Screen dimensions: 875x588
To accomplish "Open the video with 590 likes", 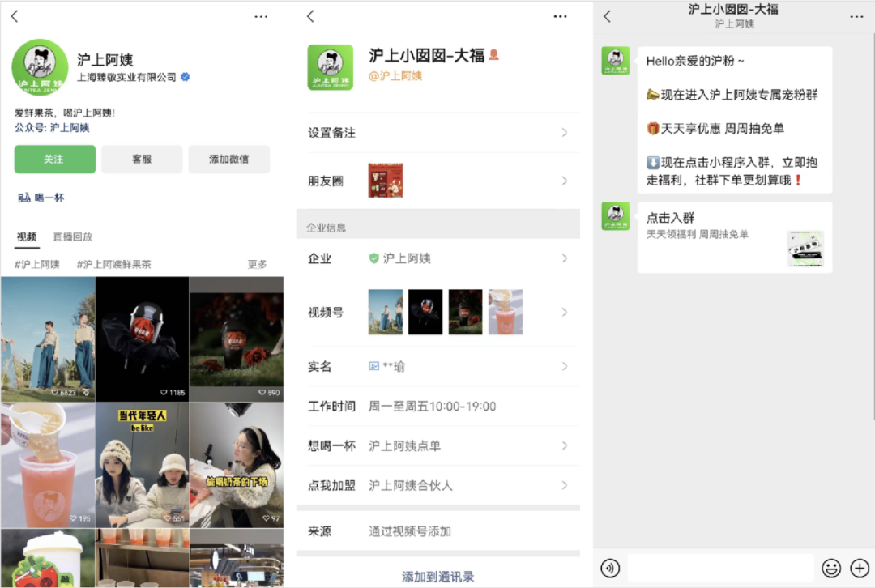I will pos(237,339).
